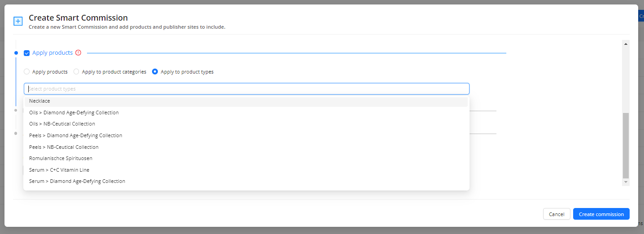Click the Select product types input field
The image size is (644, 234).
[247, 89]
